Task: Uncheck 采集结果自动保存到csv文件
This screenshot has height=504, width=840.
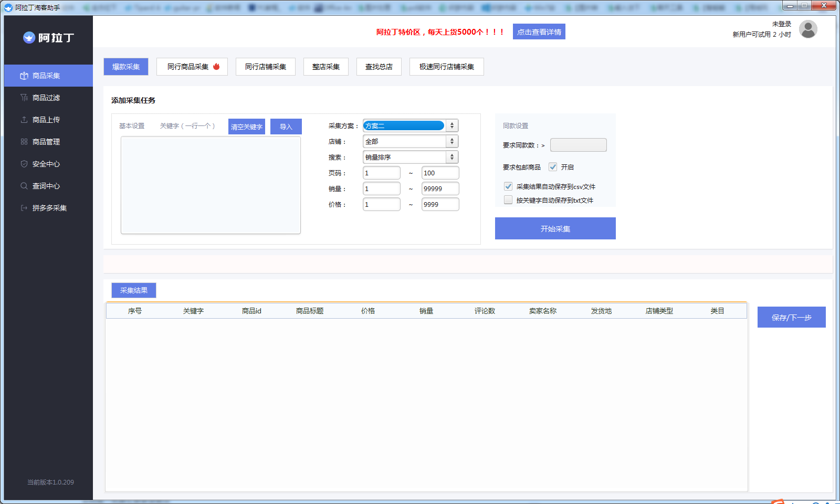Action: [x=508, y=186]
